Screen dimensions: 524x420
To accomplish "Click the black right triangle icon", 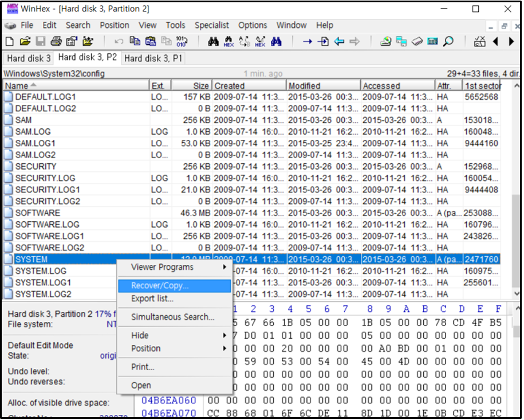I will (511, 41).
